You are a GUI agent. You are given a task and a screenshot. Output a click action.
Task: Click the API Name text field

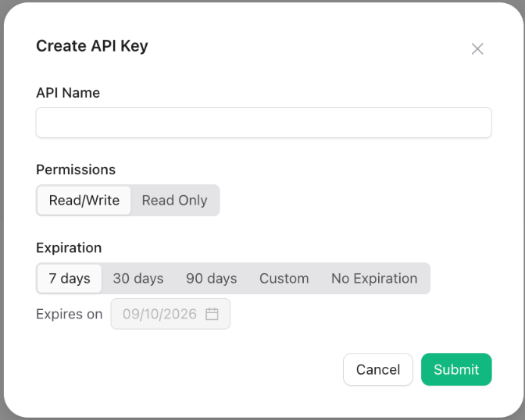263,123
